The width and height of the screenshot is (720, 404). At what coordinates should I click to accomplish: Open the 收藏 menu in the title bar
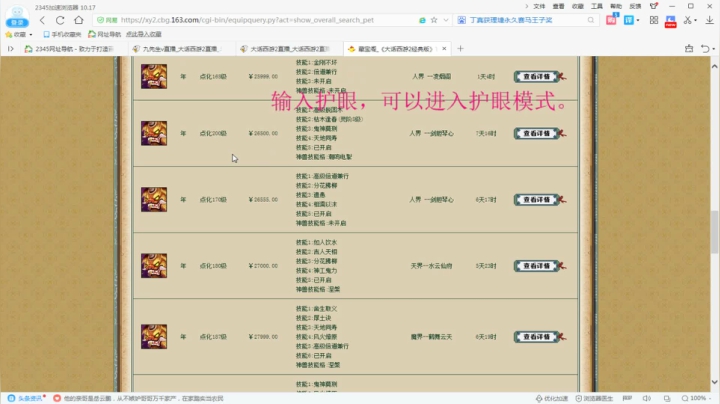coord(578,6)
